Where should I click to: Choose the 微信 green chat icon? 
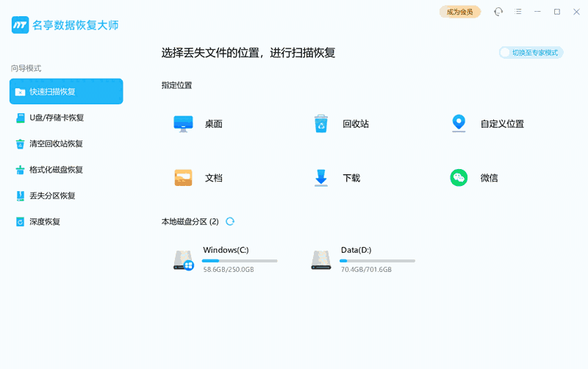click(x=459, y=178)
